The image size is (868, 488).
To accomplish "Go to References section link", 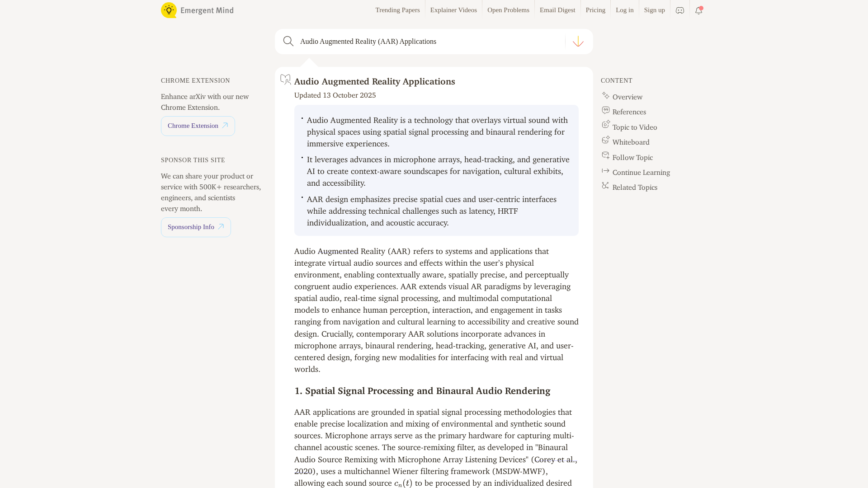I will [629, 112].
